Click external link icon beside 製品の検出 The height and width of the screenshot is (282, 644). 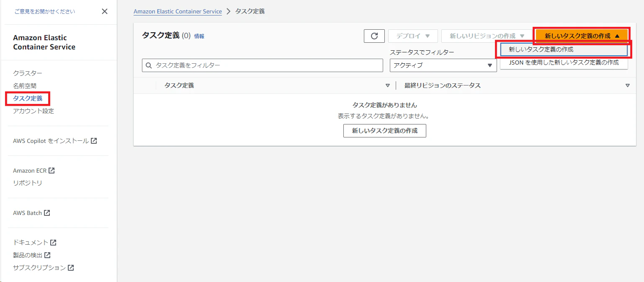point(47,255)
